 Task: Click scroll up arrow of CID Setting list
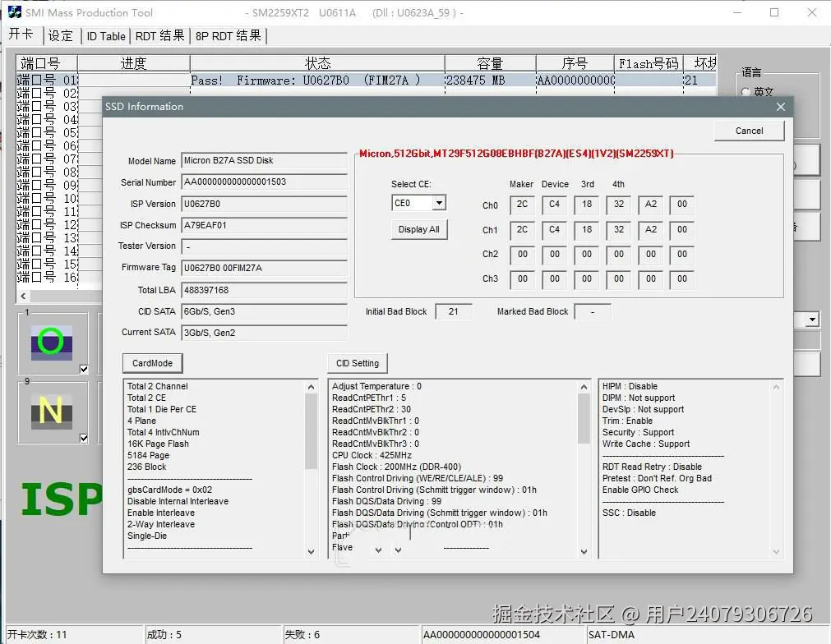pyautogui.click(x=584, y=387)
